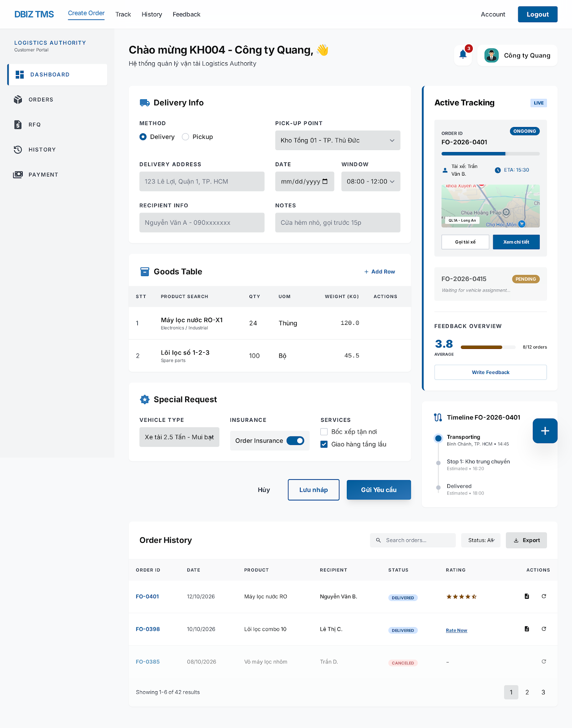Click the Add Row link
The image size is (572, 728).
(x=380, y=272)
